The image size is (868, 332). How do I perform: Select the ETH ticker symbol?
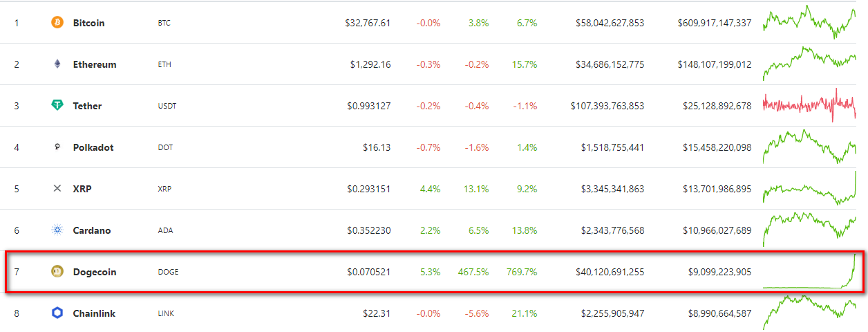(x=164, y=64)
